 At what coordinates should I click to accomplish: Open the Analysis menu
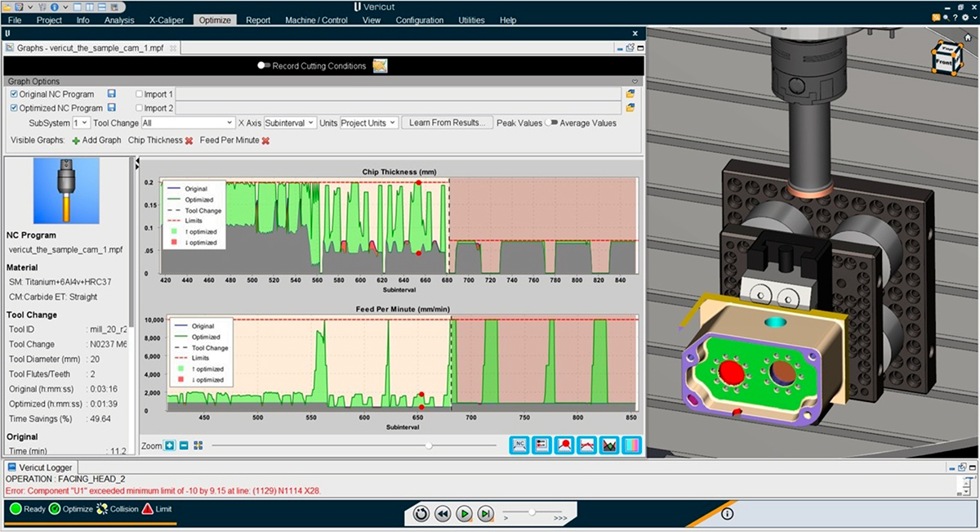120,20
